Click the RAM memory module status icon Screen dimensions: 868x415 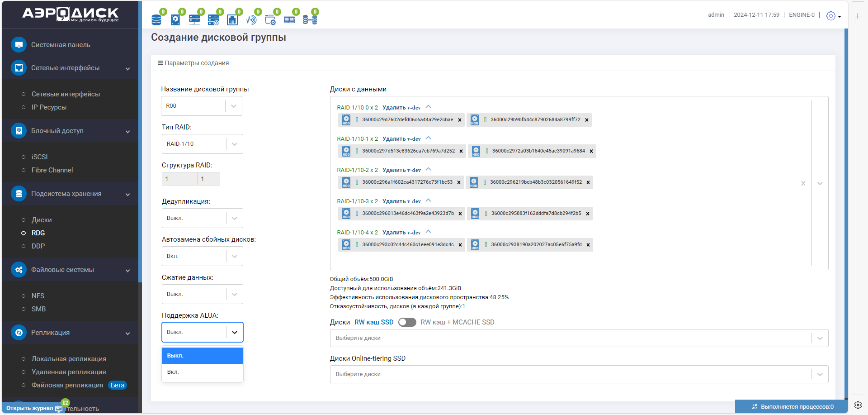289,19
